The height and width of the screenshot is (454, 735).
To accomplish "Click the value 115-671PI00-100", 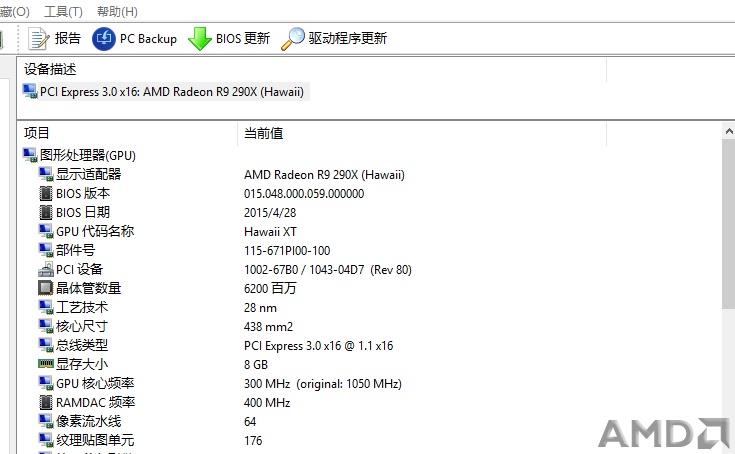I will (x=287, y=251).
